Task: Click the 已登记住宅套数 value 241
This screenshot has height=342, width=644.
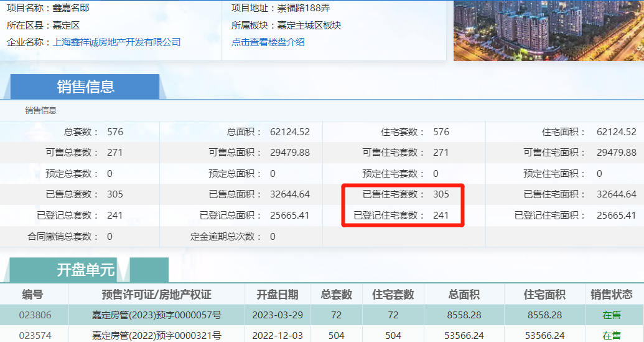Action: pyautogui.click(x=441, y=216)
